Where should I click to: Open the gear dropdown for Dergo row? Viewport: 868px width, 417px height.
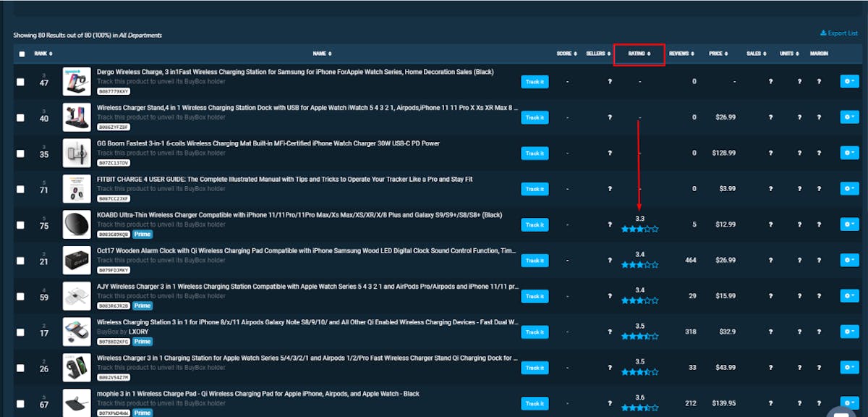pos(849,82)
